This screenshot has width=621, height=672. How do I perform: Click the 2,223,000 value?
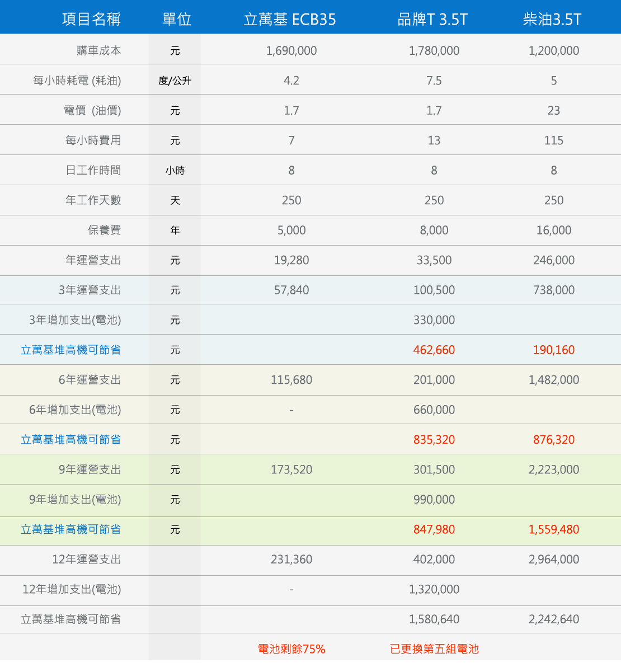[x=554, y=469]
